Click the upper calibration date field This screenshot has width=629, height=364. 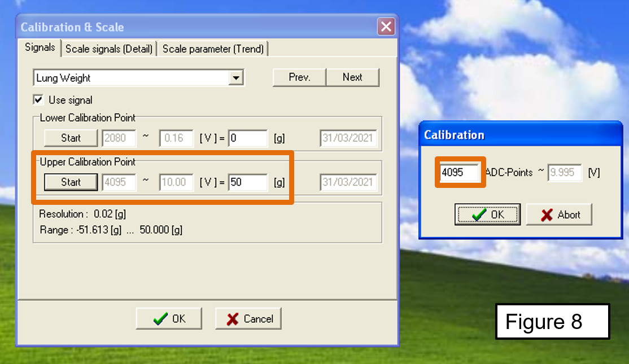coord(348,182)
